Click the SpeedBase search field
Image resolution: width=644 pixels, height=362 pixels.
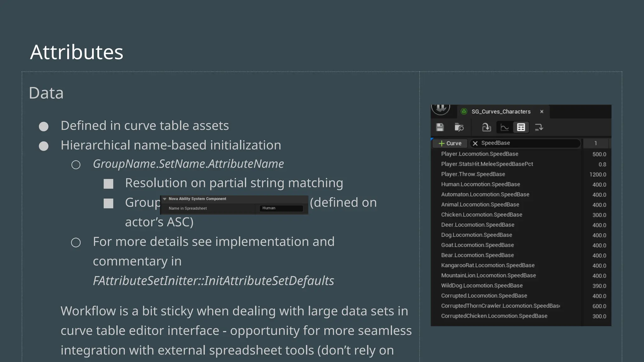pos(525,143)
